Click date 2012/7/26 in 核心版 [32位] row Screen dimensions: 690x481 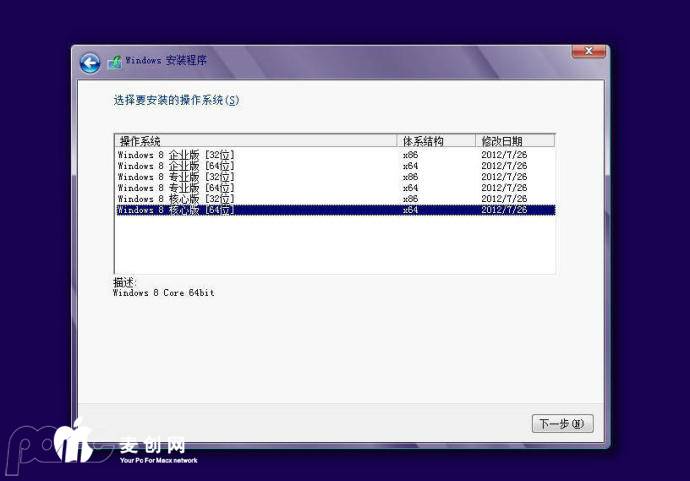coord(504,199)
